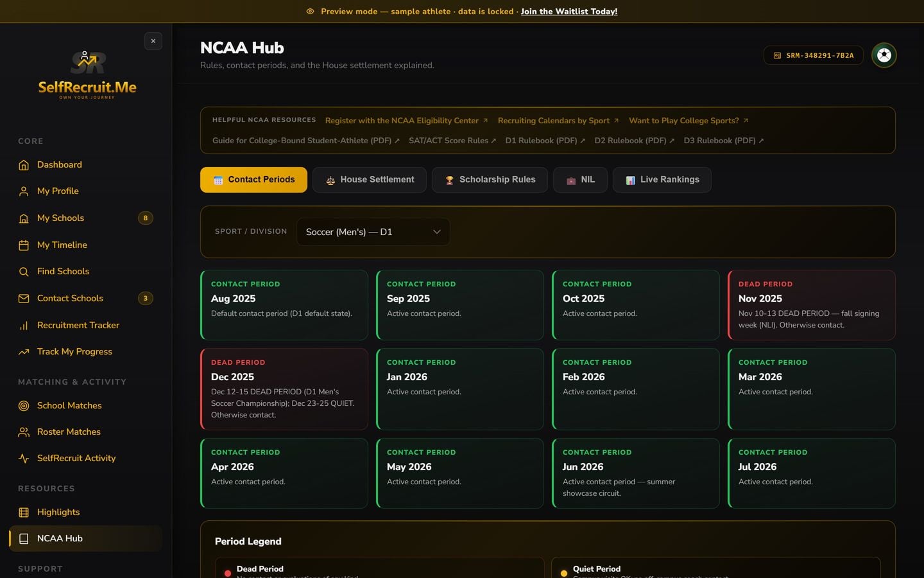Image resolution: width=924 pixels, height=578 pixels.
Task: Open the NIL tab
Action: pyautogui.click(x=580, y=180)
